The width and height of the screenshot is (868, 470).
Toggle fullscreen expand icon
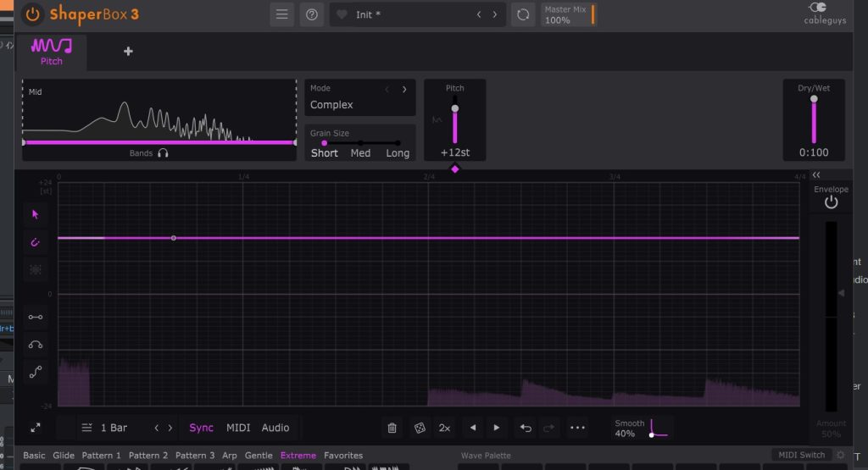(x=36, y=428)
